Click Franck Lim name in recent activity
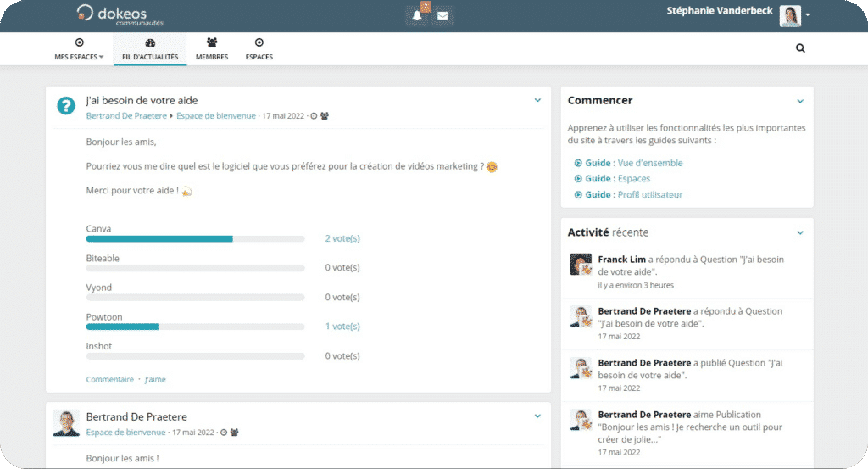The height and width of the screenshot is (469, 868). [x=621, y=260]
